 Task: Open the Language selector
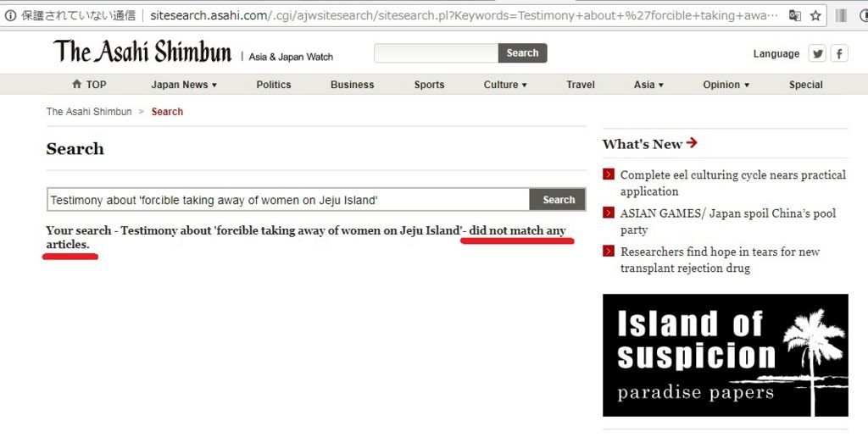pos(776,53)
